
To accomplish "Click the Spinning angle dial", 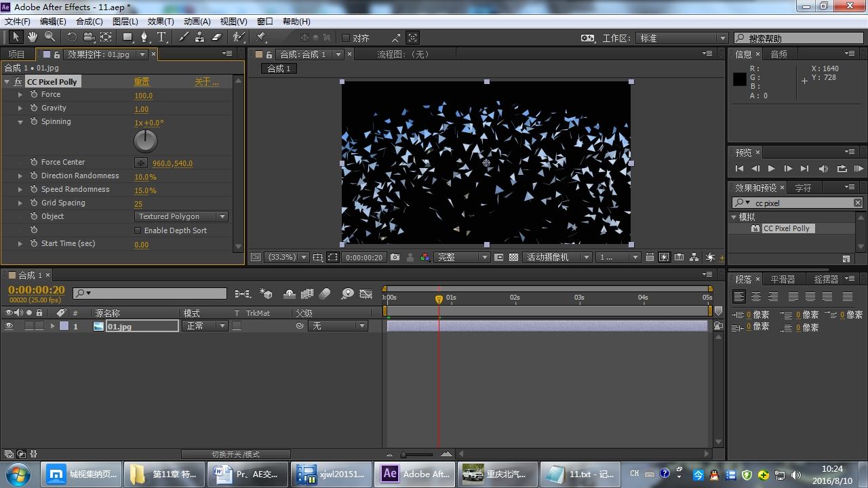I will pos(145,141).
